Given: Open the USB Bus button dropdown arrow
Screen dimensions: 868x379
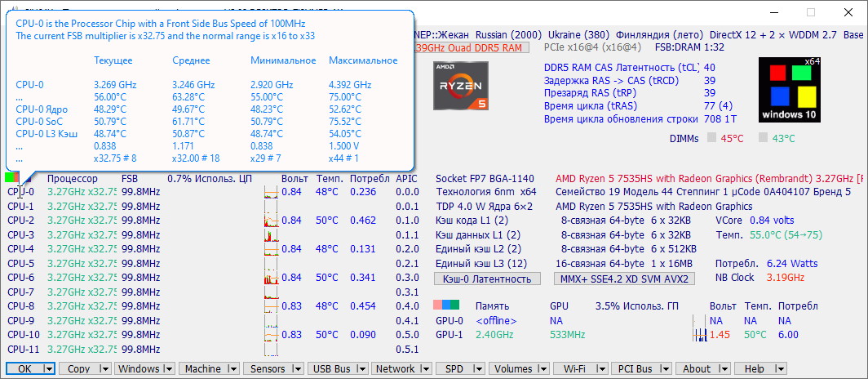Looking at the screenshot, I should [x=362, y=368].
